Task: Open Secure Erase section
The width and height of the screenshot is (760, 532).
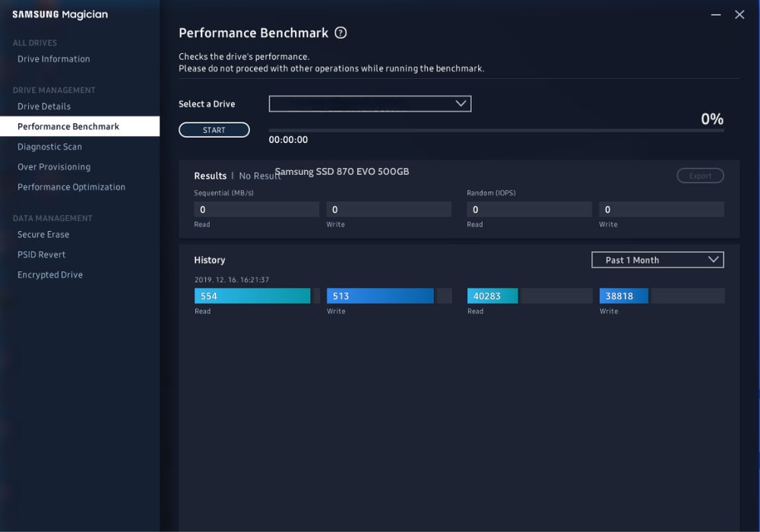Action: (x=43, y=235)
